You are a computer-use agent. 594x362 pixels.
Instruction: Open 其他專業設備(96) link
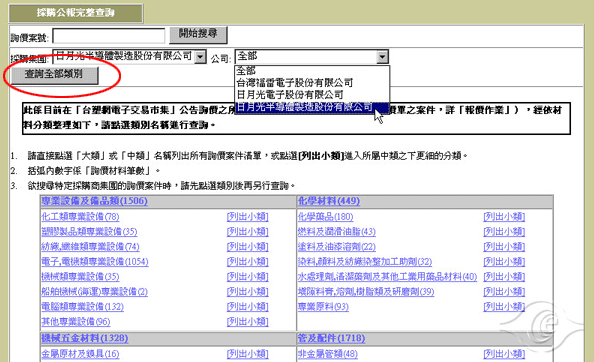(x=76, y=322)
